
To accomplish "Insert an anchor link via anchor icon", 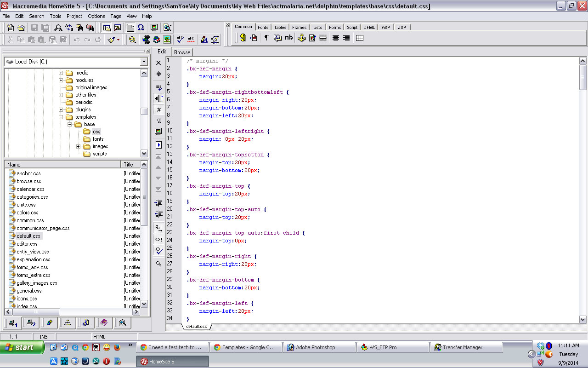I will pyautogui.click(x=301, y=38).
